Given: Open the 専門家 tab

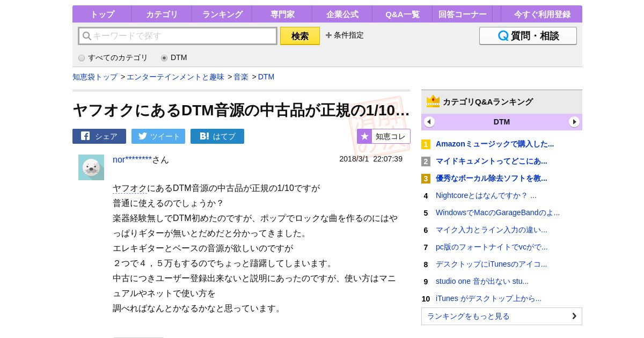Looking at the screenshot, I should (x=282, y=14).
